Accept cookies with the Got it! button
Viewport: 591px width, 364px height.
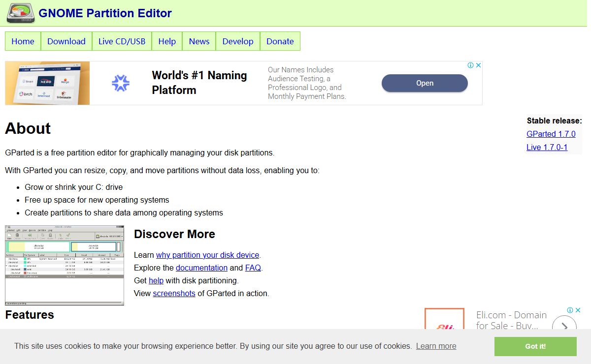pyautogui.click(x=535, y=346)
